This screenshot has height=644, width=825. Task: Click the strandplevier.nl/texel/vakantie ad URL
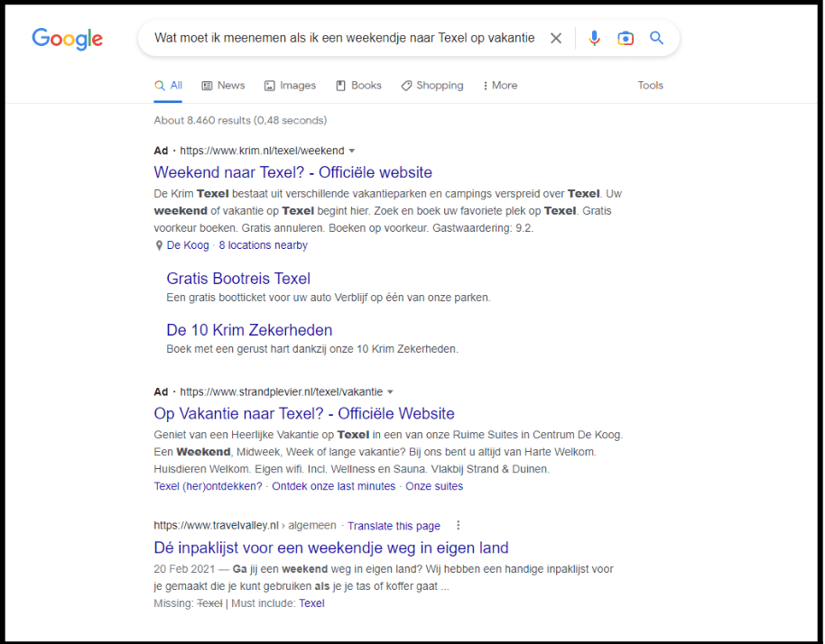click(x=282, y=392)
